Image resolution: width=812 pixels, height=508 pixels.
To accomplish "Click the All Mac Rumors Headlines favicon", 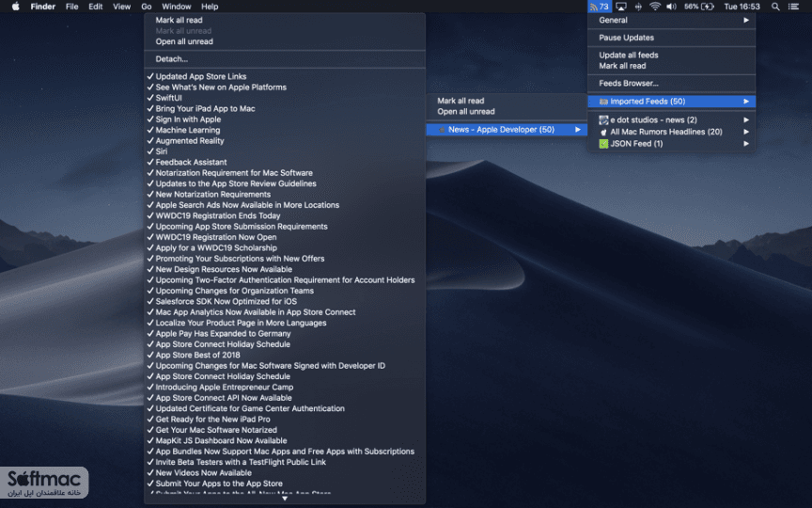I will pos(603,132).
